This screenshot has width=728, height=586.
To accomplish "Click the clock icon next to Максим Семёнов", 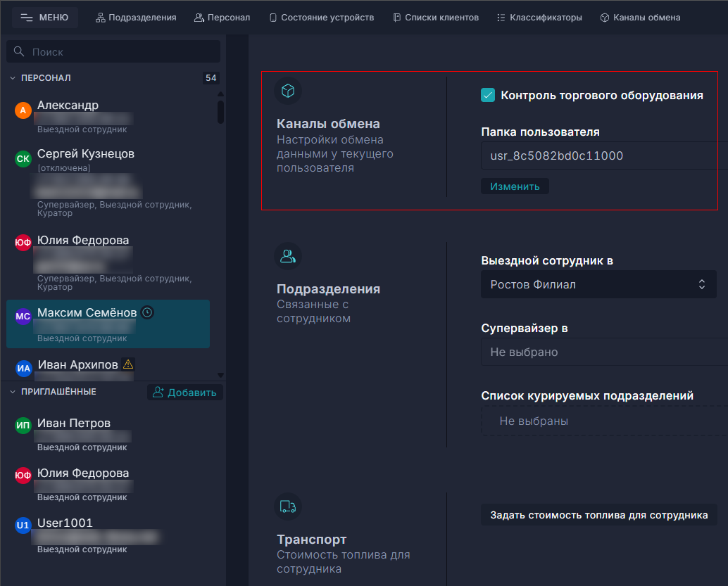I will [x=147, y=313].
